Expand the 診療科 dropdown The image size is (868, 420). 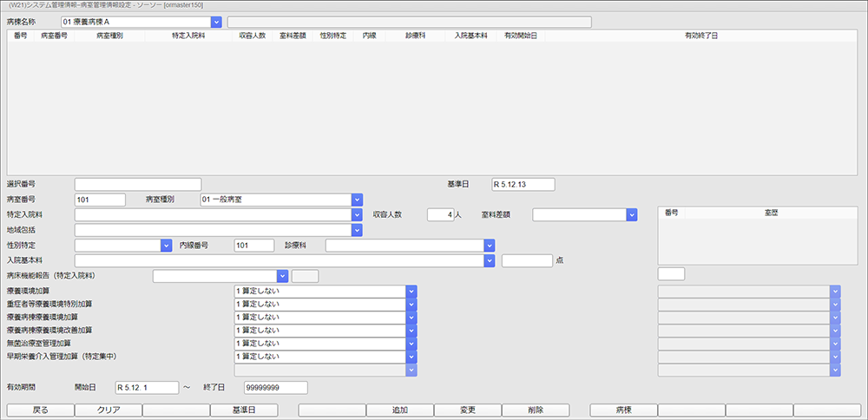[490, 246]
